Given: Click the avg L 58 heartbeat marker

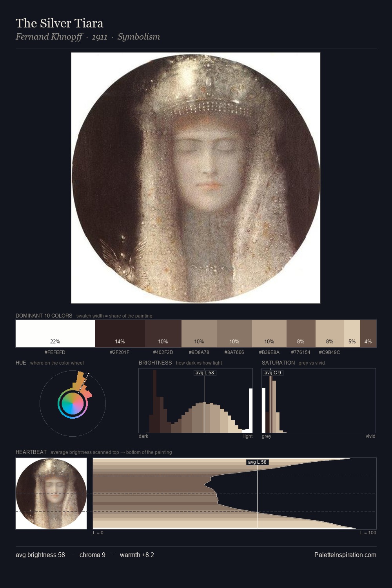Looking at the screenshot, I should pos(257,462).
